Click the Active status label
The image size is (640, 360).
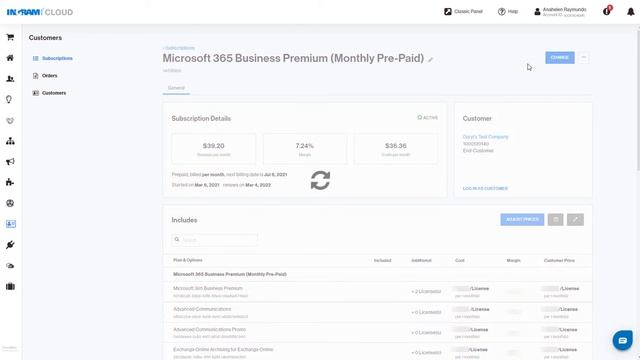click(x=427, y=118)
